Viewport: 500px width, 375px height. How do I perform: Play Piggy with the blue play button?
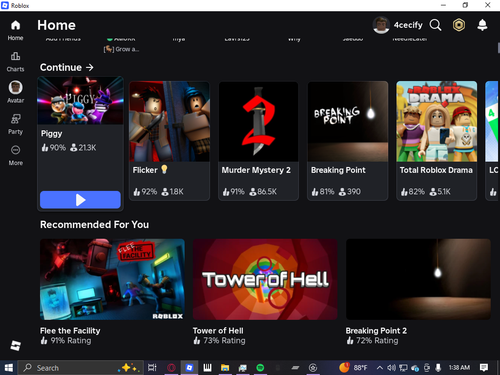pyautogui.click(x=80, y=200)
